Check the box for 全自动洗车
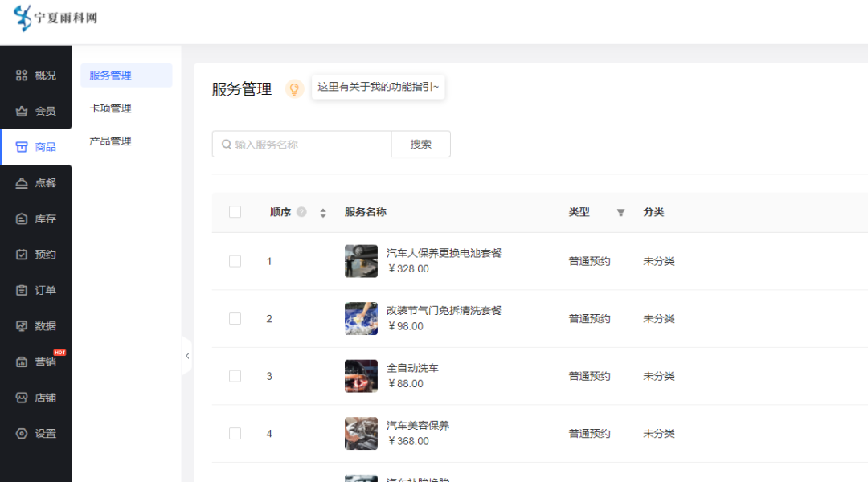The height and width of the screenshot is (482, 868). (235, 376)
